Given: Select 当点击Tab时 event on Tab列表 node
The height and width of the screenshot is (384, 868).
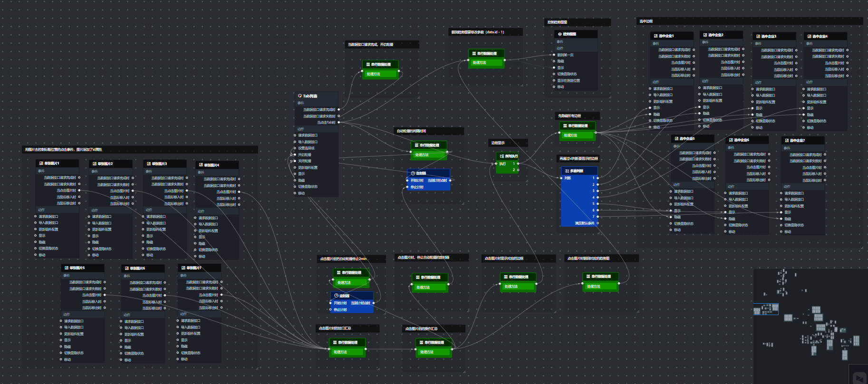Looking at the screenshot, I should point(326,122).
